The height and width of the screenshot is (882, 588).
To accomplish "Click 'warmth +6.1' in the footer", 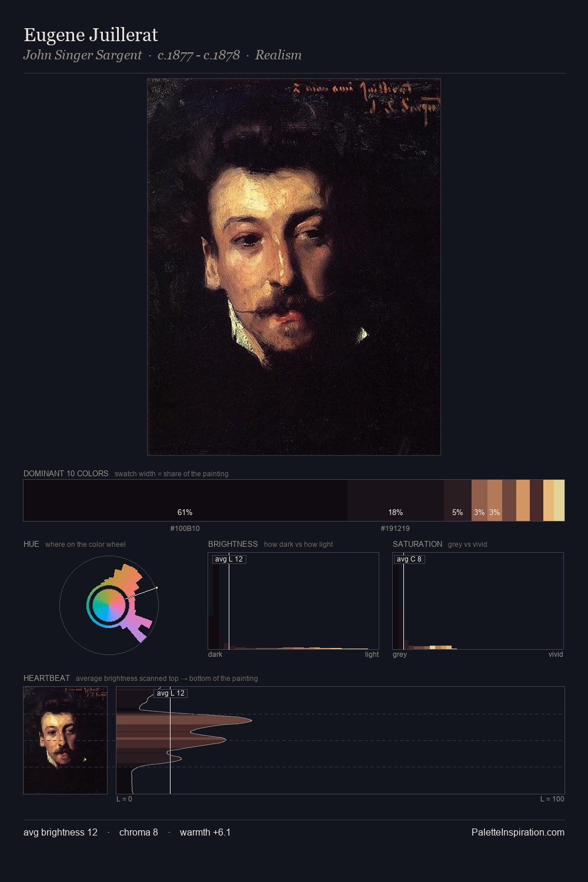I will [x=205, y=832].
